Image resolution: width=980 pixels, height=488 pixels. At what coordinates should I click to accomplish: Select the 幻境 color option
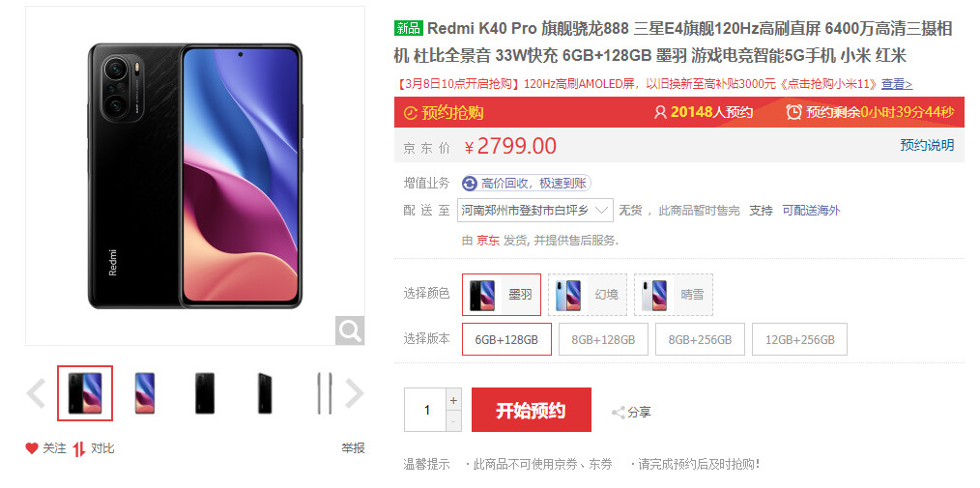pyautogui.click(x=588, y=295)
